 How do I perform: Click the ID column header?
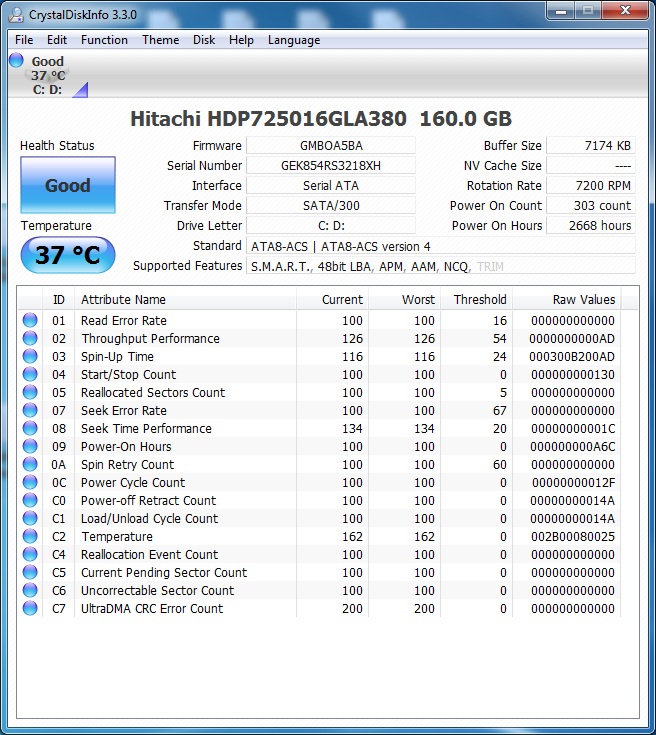click(x=59, y=300)
